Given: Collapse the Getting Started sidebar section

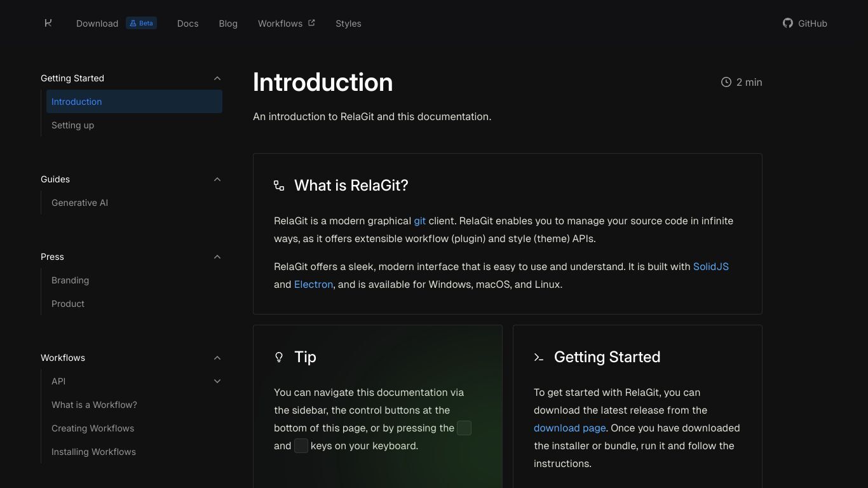Looking at the screenshot, I should (217, 78).
